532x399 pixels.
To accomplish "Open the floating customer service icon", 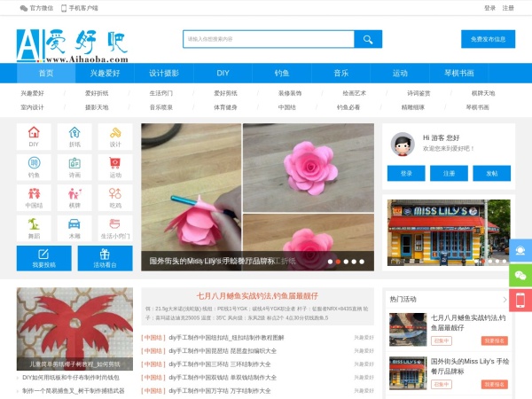I will [520, 250].
